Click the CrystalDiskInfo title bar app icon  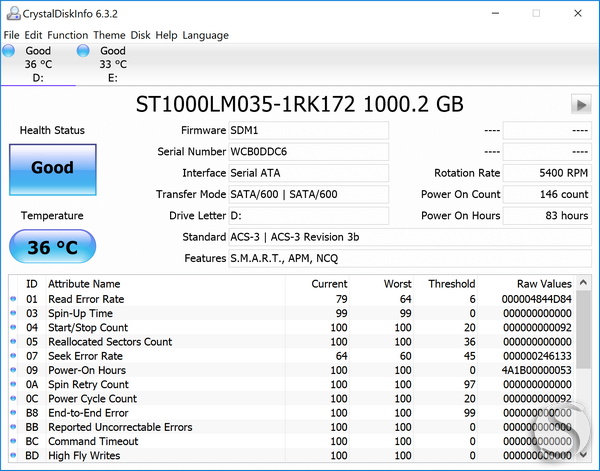click(x=13, y=14)
